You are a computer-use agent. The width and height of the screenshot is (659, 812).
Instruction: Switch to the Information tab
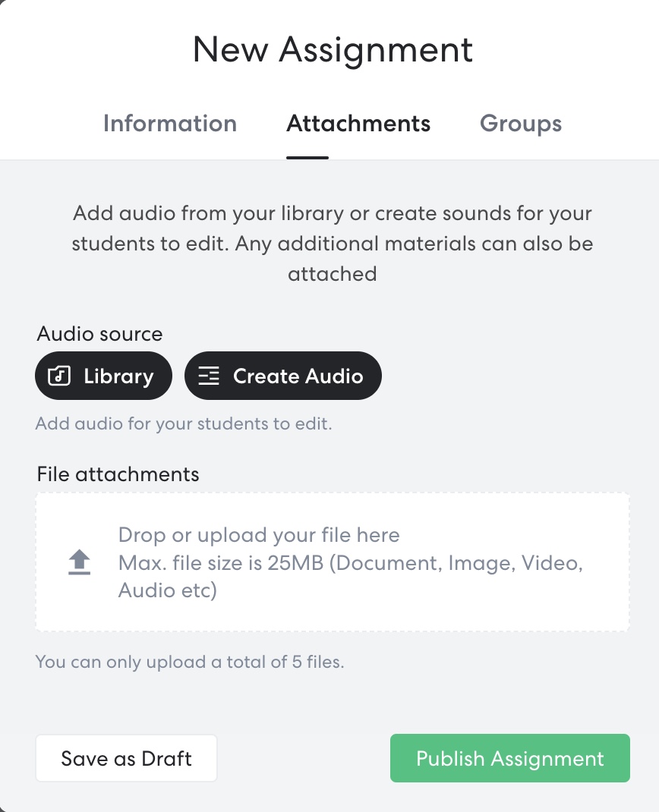click(170, 123)
